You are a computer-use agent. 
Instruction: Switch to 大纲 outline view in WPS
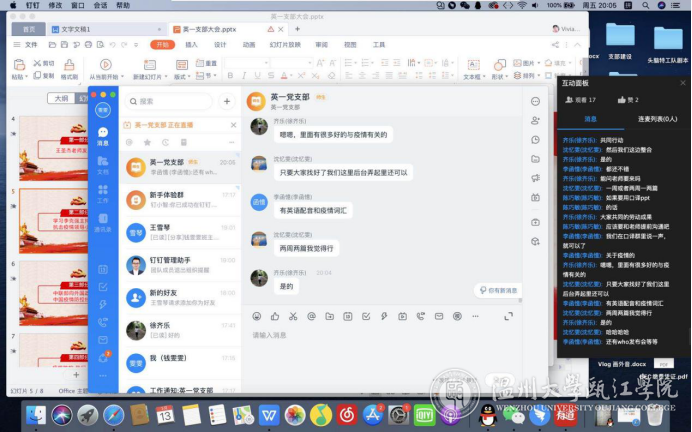click(x=61, y=98)
